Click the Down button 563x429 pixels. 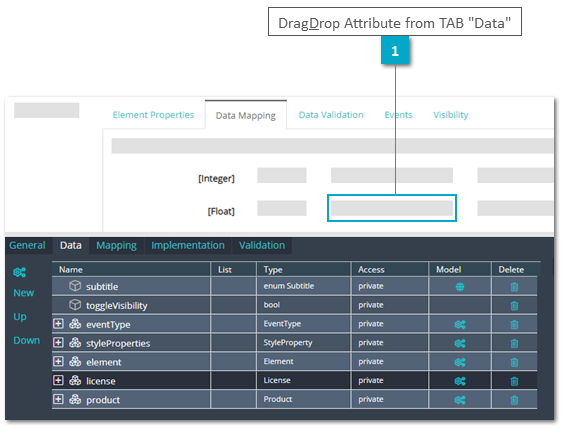click(27, 340)
